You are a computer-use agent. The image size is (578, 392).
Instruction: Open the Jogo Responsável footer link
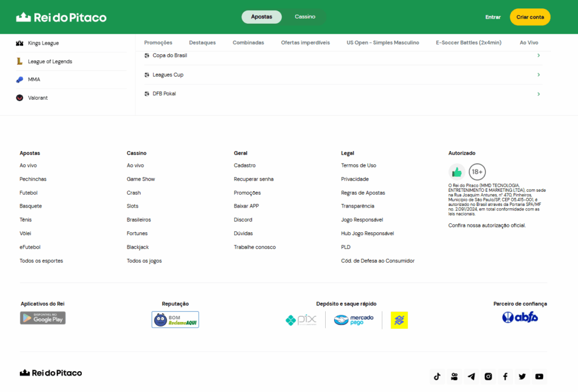362,219
